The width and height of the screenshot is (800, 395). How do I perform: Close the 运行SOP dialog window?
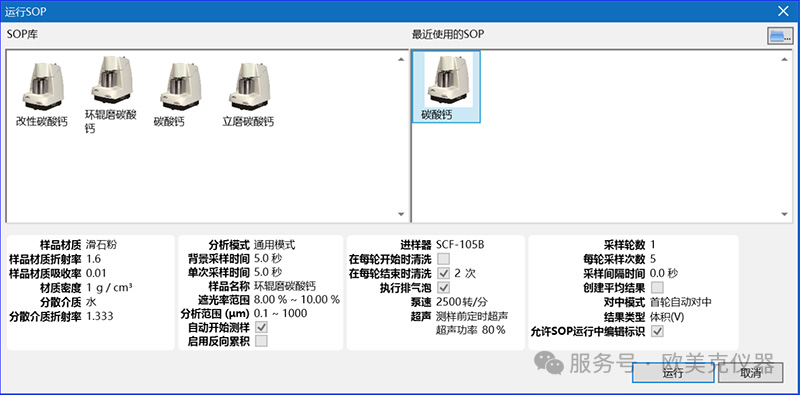point(783,11)
